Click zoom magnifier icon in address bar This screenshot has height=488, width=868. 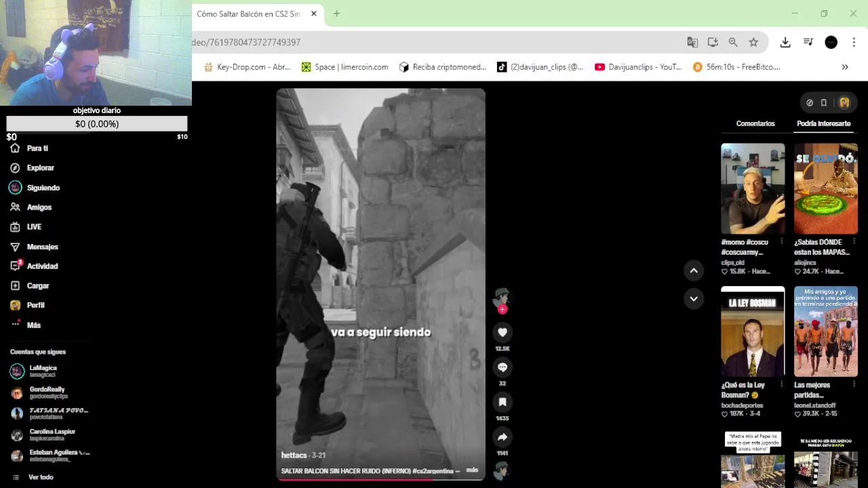(733, 42)
